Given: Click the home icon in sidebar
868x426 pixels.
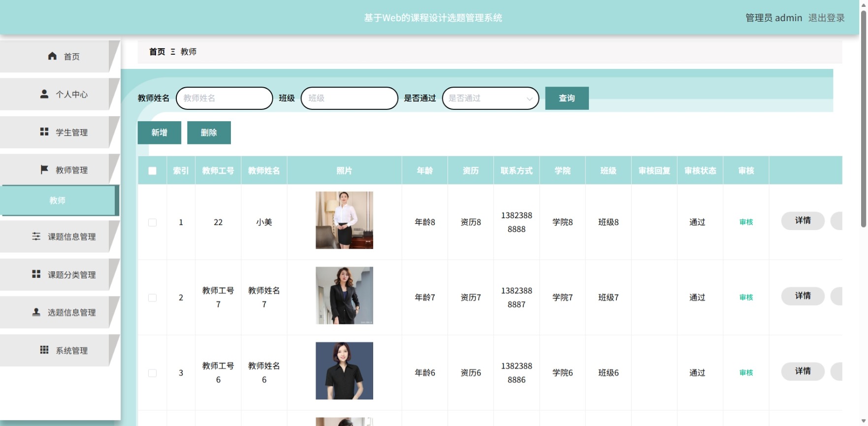Looking at the screenshot, I should pyautogui.click(x=52, y=56).
